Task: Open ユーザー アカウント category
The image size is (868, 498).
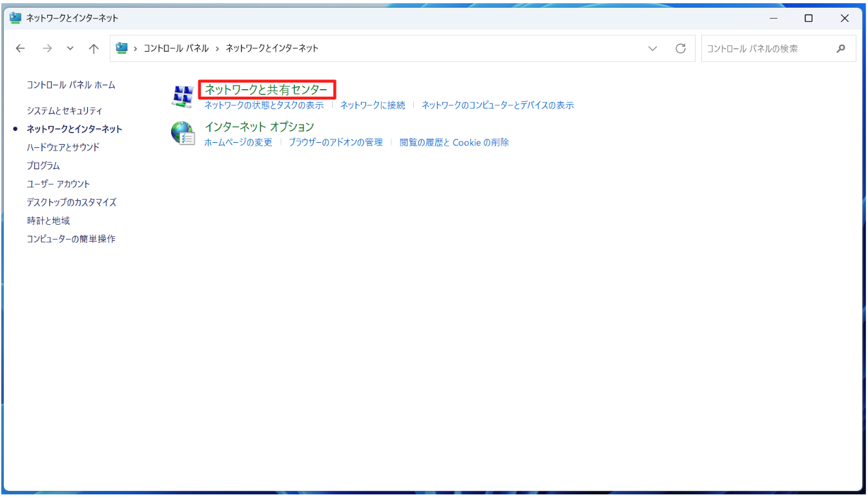Action: coord(59,184)
